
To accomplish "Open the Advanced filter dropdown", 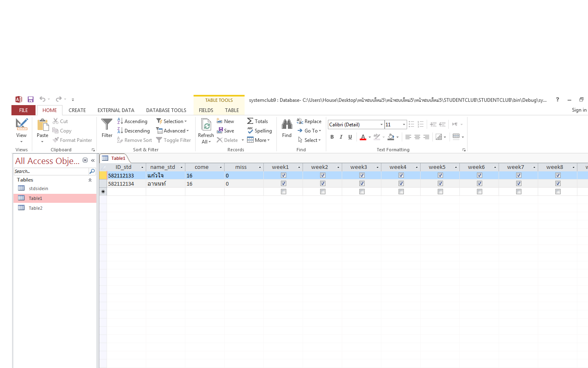I will tap(173, 131).
